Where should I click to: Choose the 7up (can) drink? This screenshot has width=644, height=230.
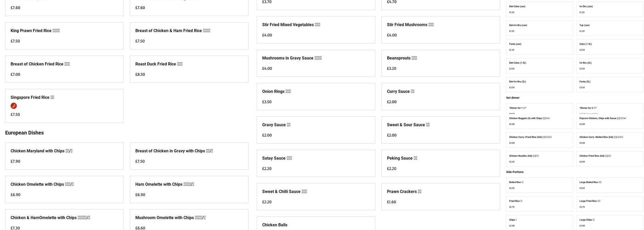point(609,28)
